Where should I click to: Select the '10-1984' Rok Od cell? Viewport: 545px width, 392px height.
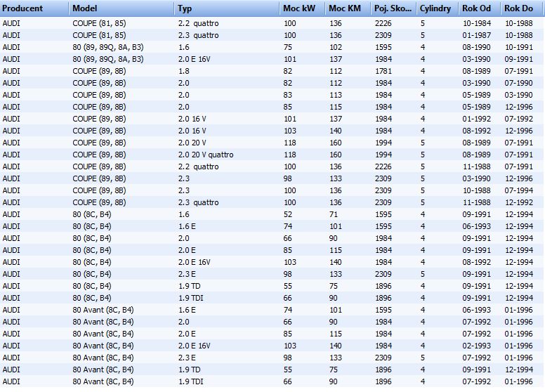click(x=477, y=23)
